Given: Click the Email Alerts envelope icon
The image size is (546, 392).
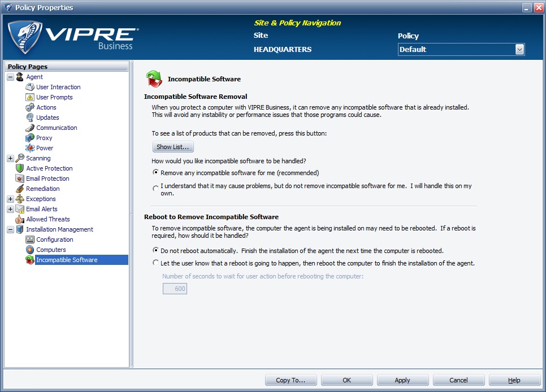Looking at the screenshot, I should coord(20,209).
